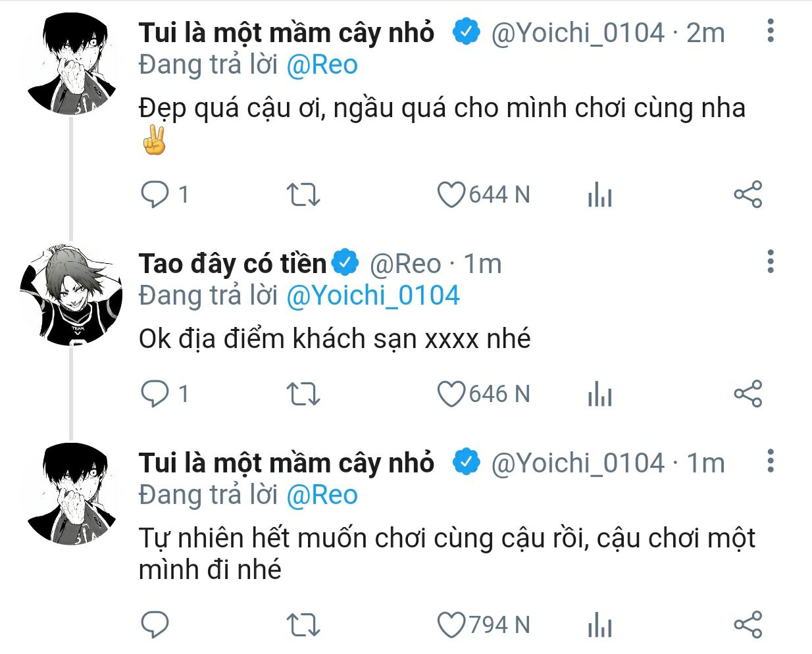Image resolution: width=812 pixels, height=654 pixels.
Task: Open Reo's profile picture avatar
Action: click(x=71, y=295)
